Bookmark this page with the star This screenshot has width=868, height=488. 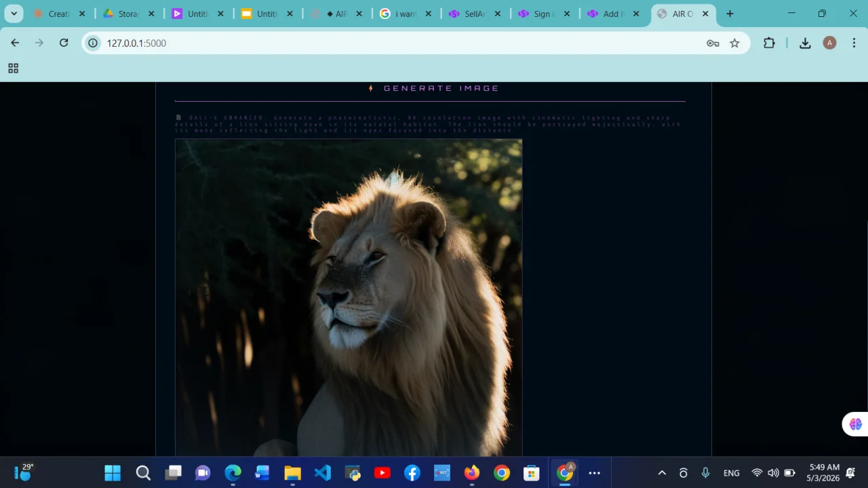pos(734,43)
